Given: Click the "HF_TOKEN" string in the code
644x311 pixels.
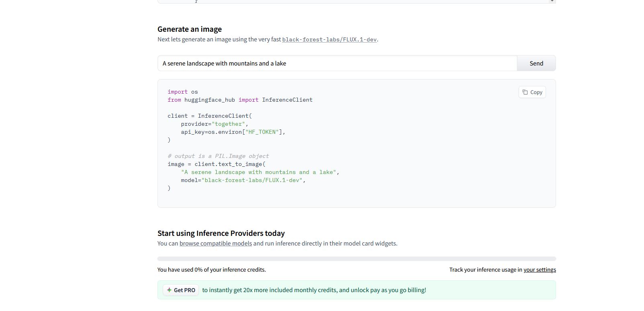Looking at the screenshot, I should [262, 132].
